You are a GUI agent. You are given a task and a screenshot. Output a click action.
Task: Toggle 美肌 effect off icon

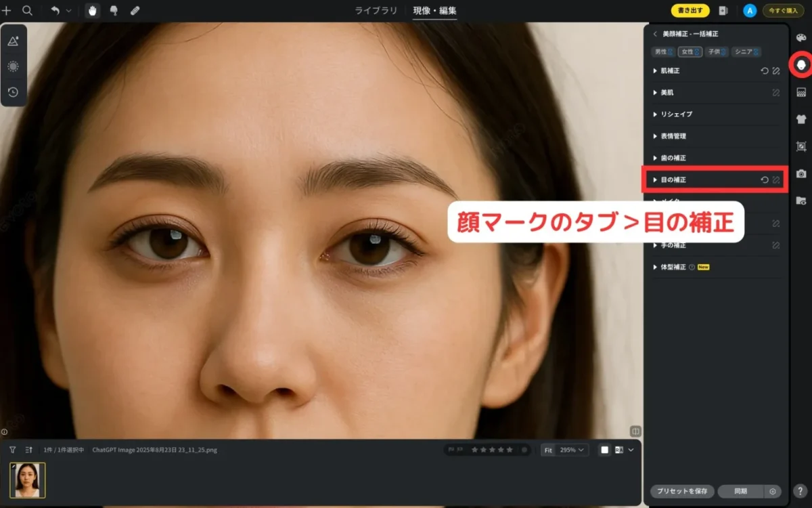pos(776,92)
